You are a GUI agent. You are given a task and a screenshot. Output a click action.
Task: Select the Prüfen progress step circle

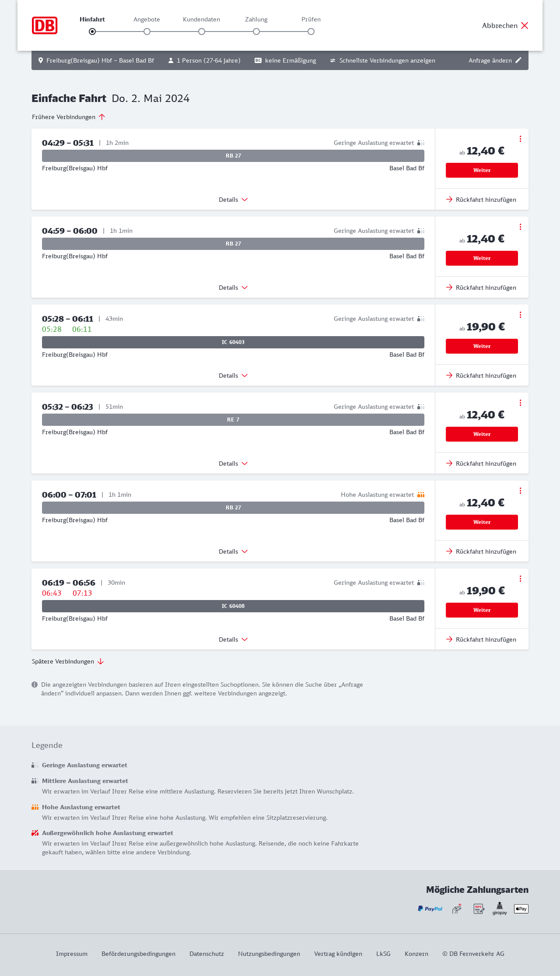(311, 32)
